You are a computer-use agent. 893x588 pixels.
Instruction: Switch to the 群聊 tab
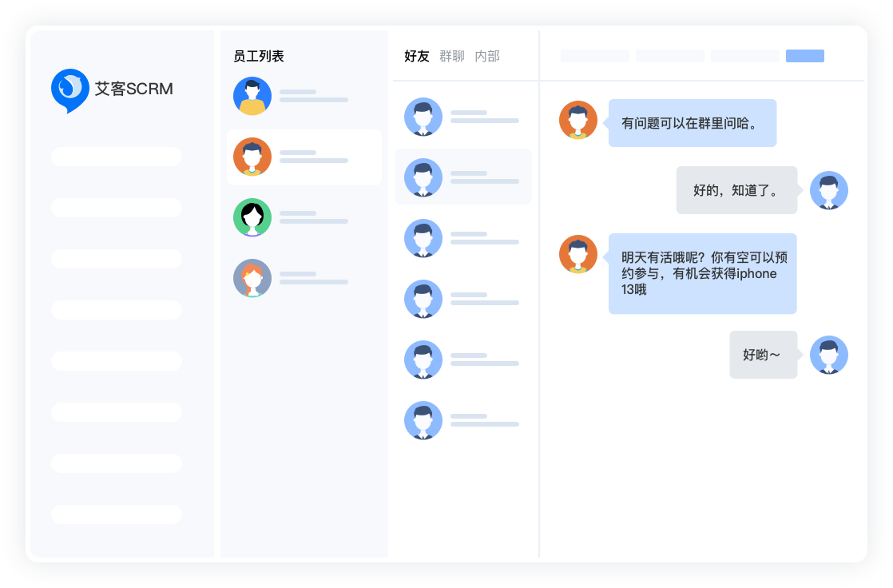[x=452, y=56]
